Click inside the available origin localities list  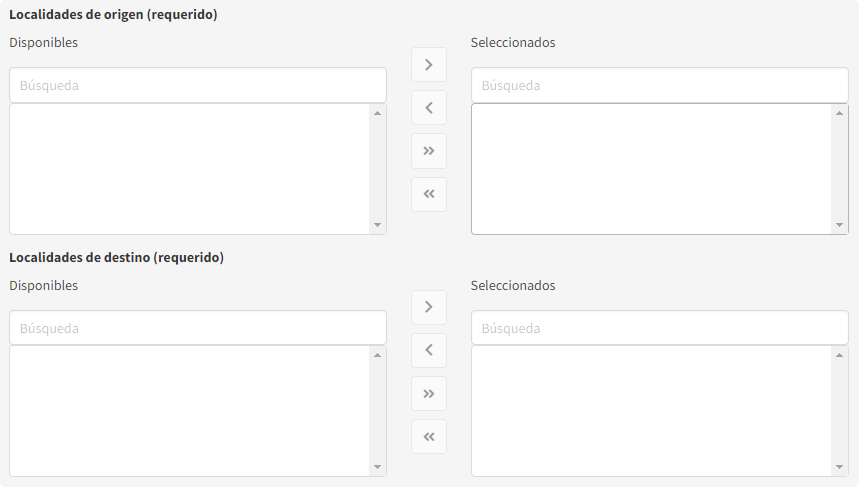coord(190,169)
